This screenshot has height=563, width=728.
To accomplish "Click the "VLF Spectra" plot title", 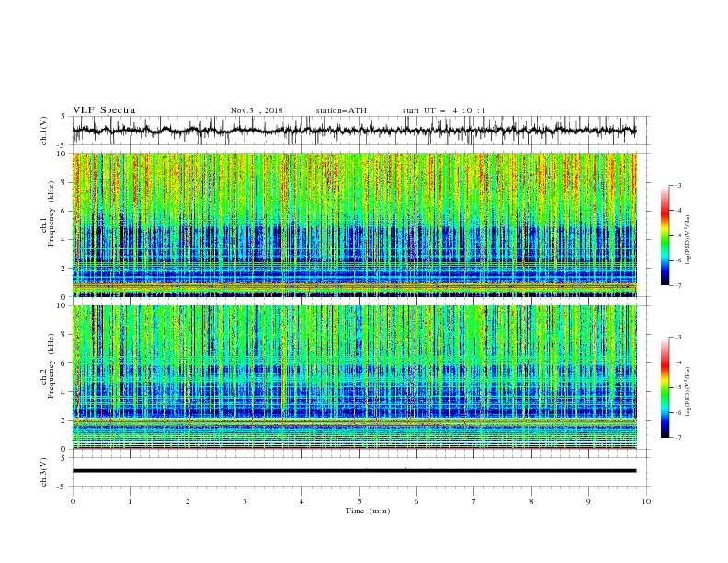I will coord(104,110).
